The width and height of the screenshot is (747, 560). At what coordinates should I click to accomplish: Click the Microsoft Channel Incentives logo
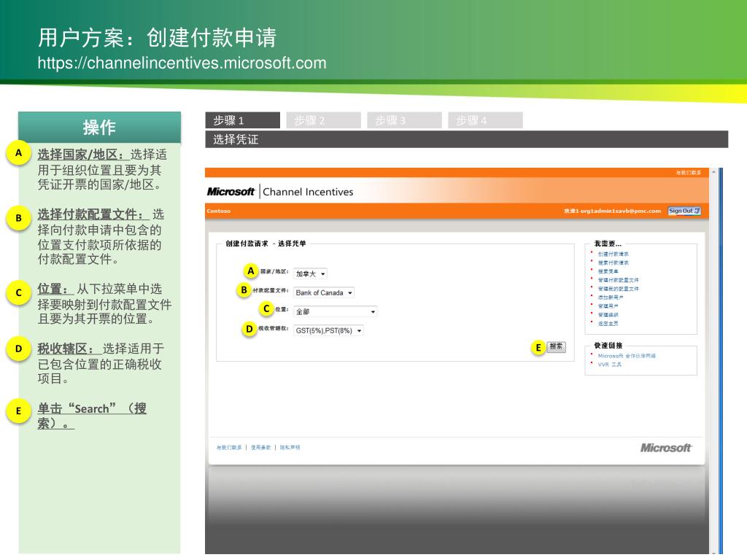point(280,192)
